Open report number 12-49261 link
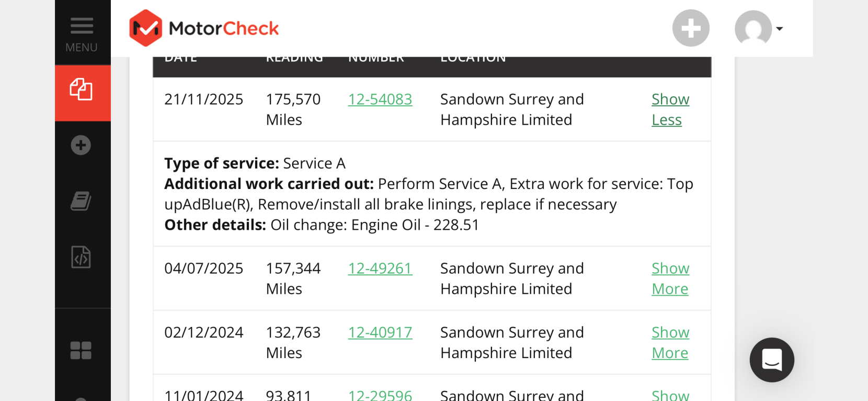The height and width of the screenshot is (401, 868). tap(380, 268)
